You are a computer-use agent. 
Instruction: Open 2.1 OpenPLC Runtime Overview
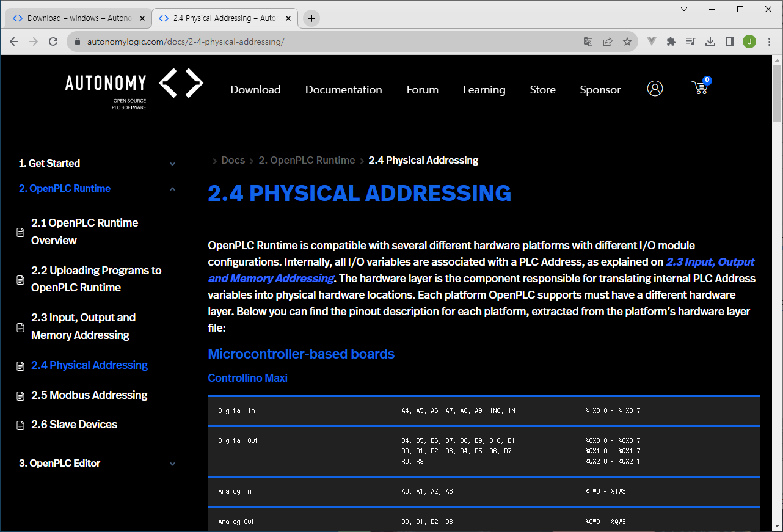click(85, 231)
